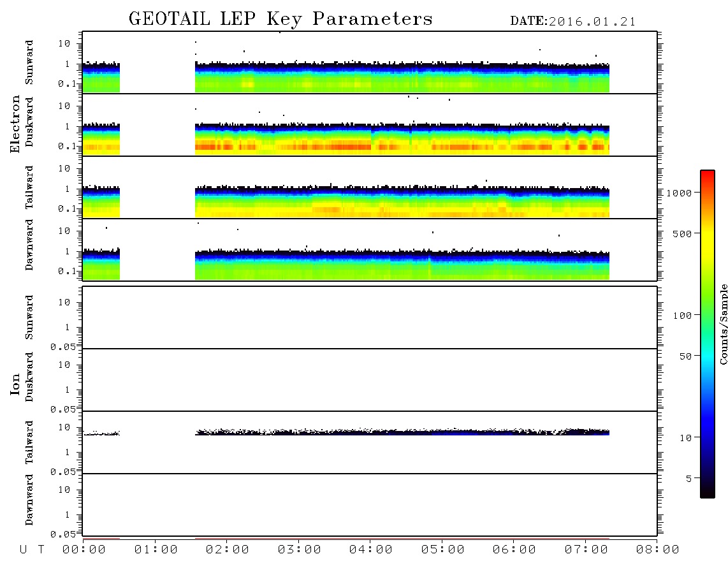Screen dimensions: 728x561
Task: Click the 50 value on color bar
Action: click(685, 356)
